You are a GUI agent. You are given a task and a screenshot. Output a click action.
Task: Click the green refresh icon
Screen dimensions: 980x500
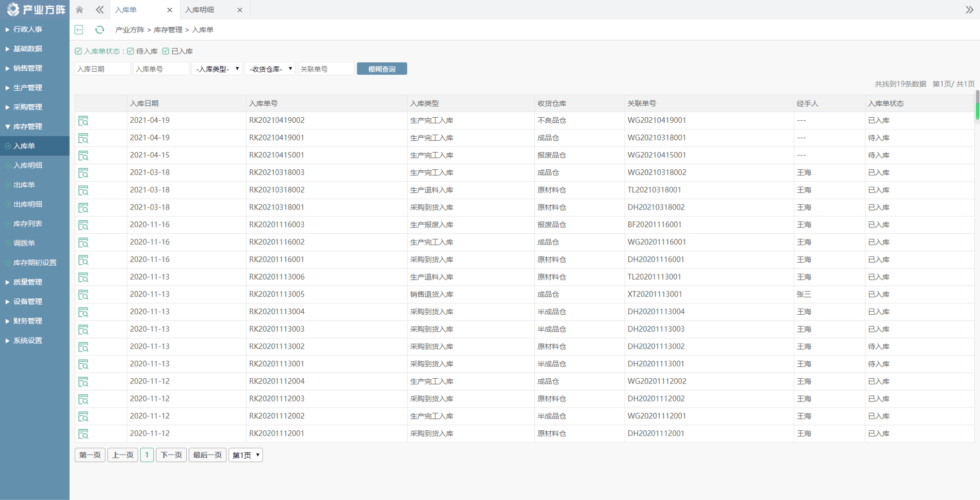point(100,30)
